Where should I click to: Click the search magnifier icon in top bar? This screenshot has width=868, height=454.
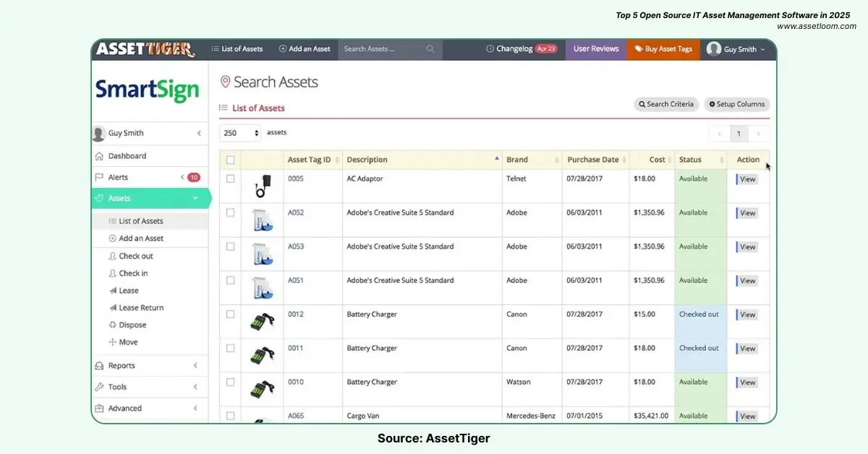click(430, 49)
